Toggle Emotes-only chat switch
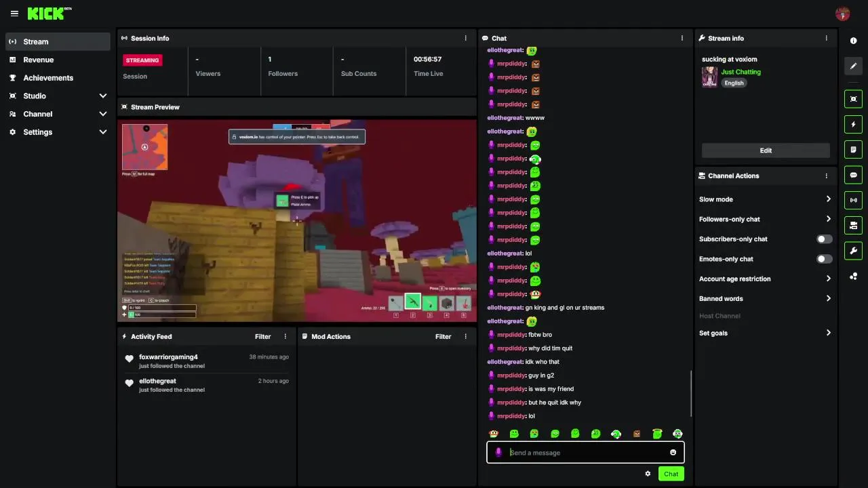 coord(824,259)
